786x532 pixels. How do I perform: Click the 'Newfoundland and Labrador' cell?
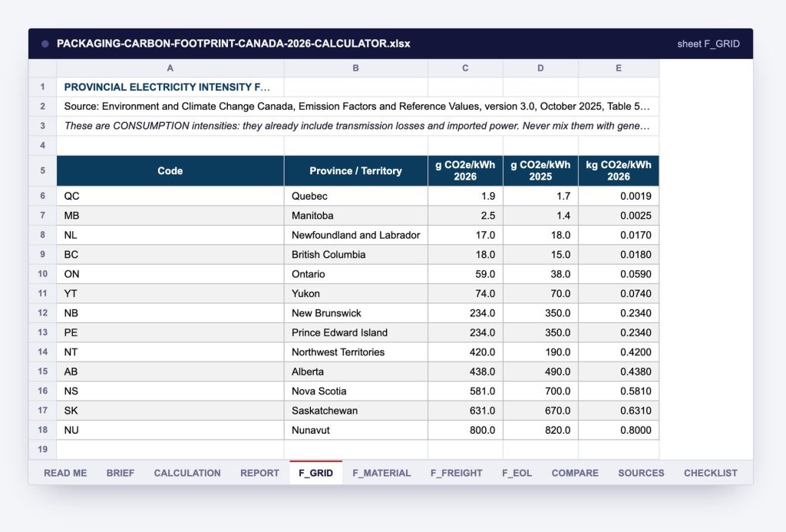click(356, 235)
